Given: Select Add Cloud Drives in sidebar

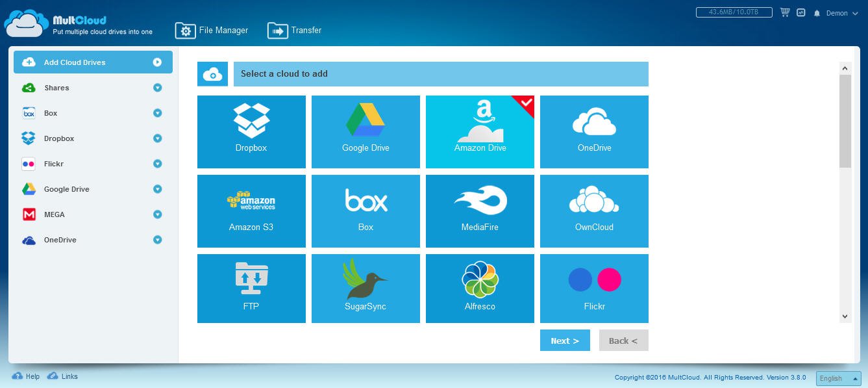Looking at the screenshot, I should pos(93,62).
